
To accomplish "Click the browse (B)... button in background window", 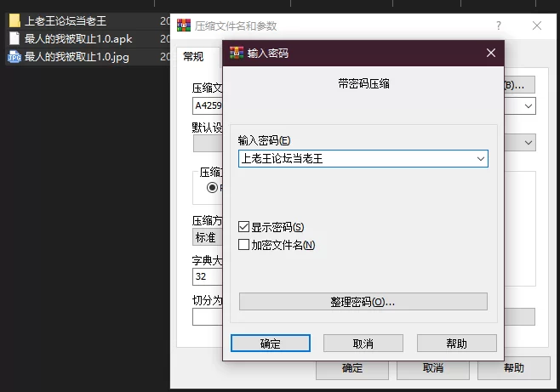I will (x=520, y=85).
